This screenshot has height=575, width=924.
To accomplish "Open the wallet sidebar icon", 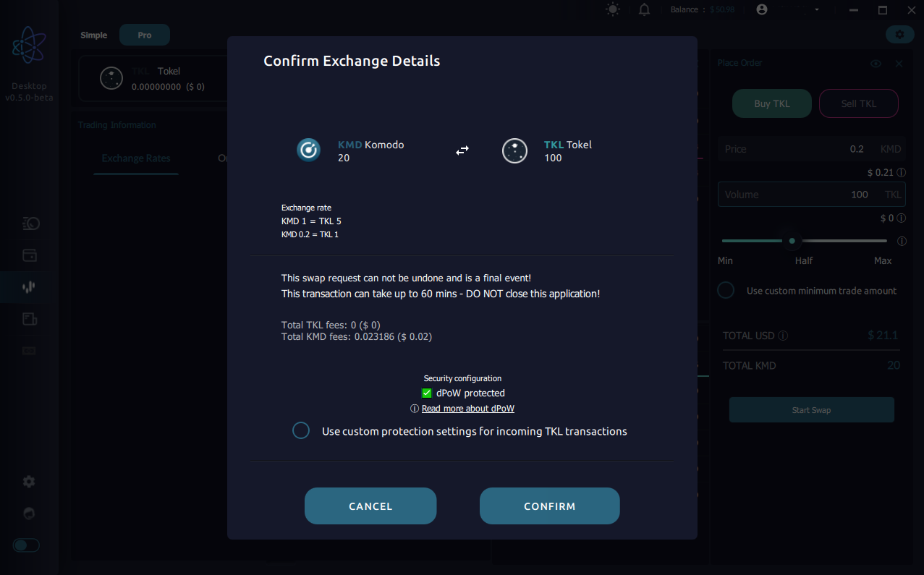I will click(30, 255).
